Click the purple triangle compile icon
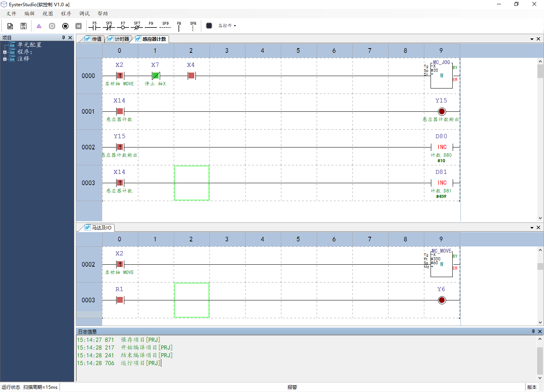Screen dimensions: 544x392 click(39, 26)
